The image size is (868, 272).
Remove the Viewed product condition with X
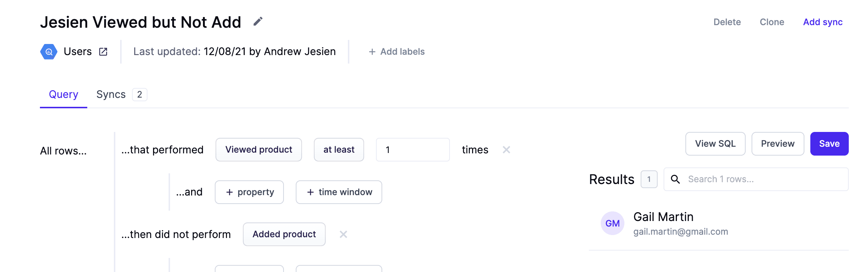coord(506,150)
